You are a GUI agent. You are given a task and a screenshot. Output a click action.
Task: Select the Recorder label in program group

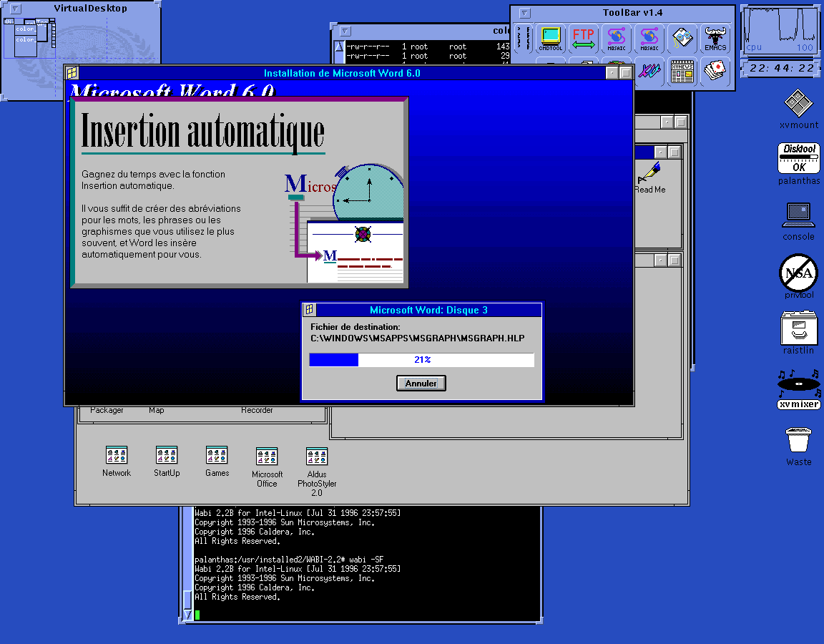tap(257, 410)
